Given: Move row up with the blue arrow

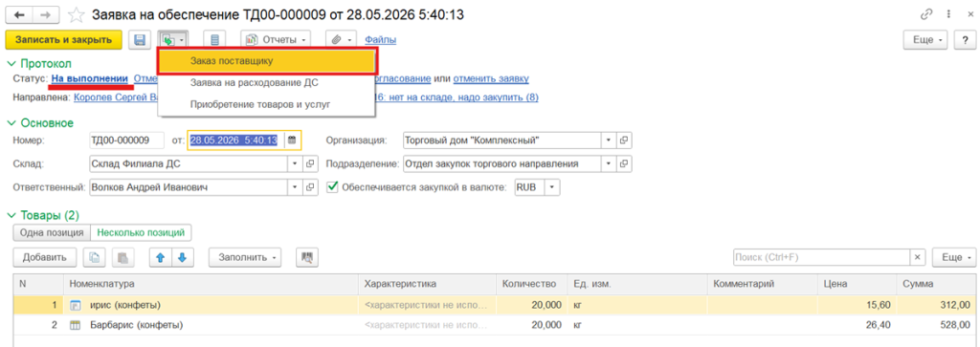Looking at the screenshot, I should coord(161,257).
